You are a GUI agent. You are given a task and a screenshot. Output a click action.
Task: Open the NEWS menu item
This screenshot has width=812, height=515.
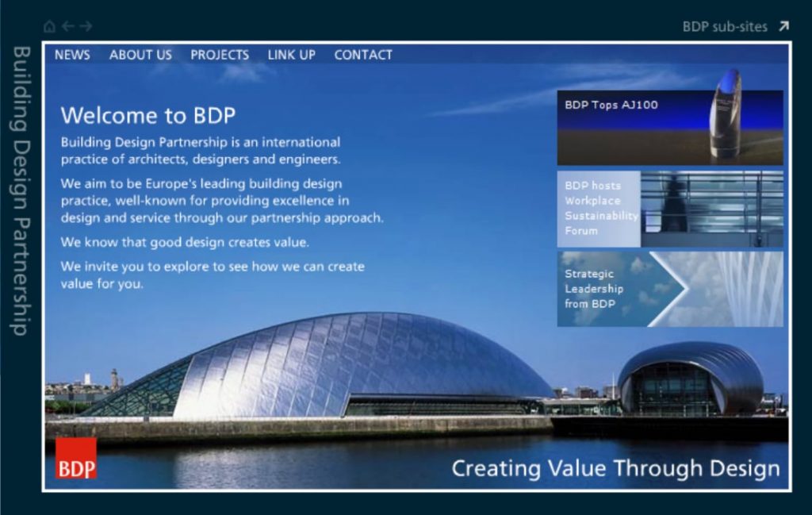coord(72,55)
